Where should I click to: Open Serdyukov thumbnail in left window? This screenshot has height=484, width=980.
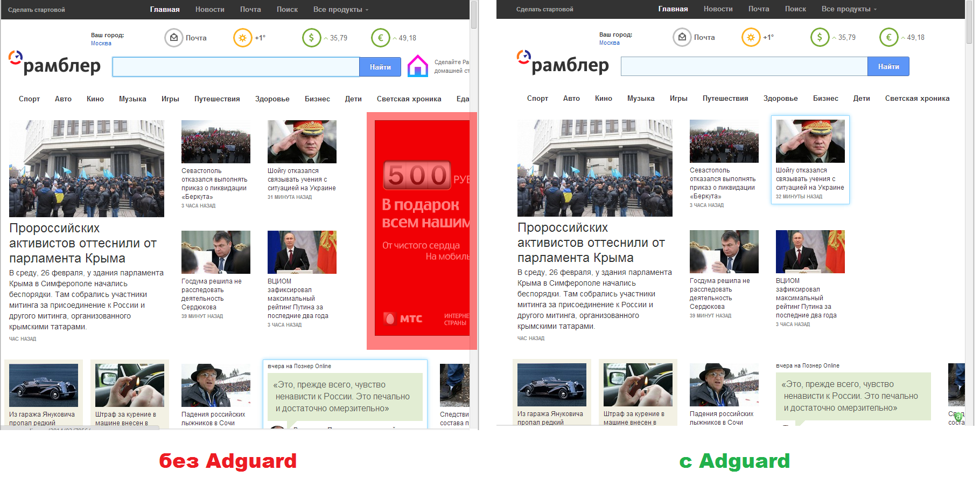click(216, 252)
